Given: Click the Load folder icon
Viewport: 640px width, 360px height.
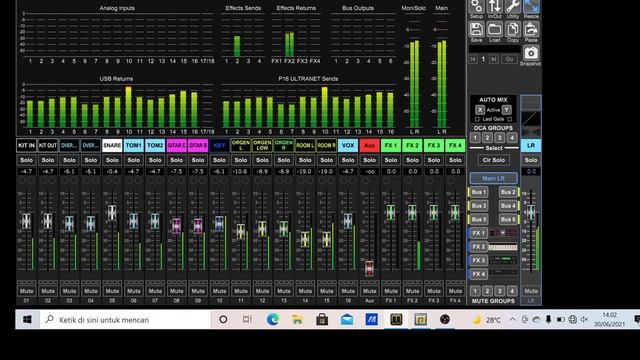Looking at the screenshot, I should tap(494, 30).
